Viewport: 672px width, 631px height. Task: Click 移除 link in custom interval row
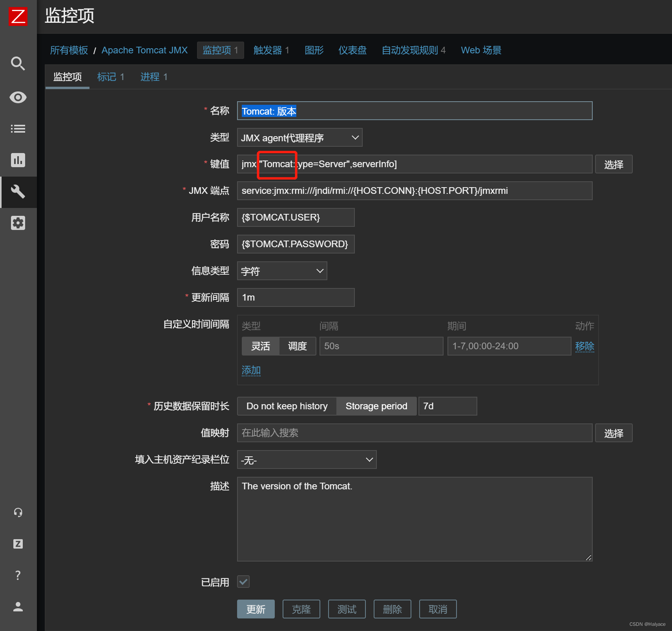point(585,346)
